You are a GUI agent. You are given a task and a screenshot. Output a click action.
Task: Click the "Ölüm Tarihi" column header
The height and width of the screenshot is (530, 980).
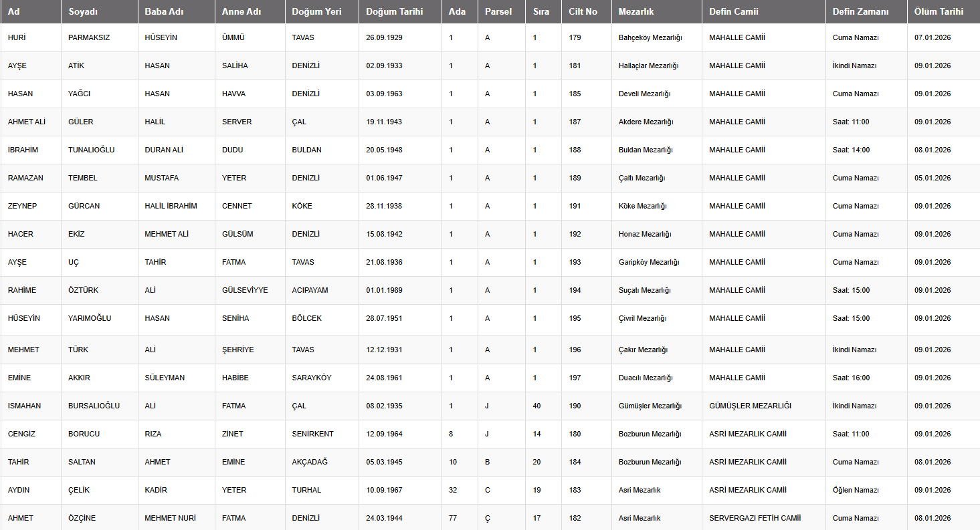coord(939,11)
